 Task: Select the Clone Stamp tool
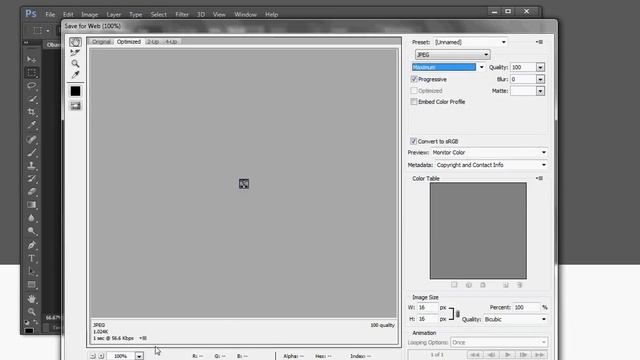pos(31,166)
